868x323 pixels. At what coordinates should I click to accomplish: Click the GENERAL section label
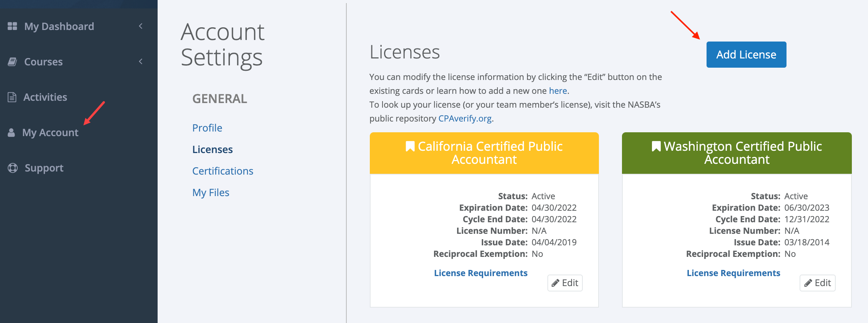[x=220, y=99]
